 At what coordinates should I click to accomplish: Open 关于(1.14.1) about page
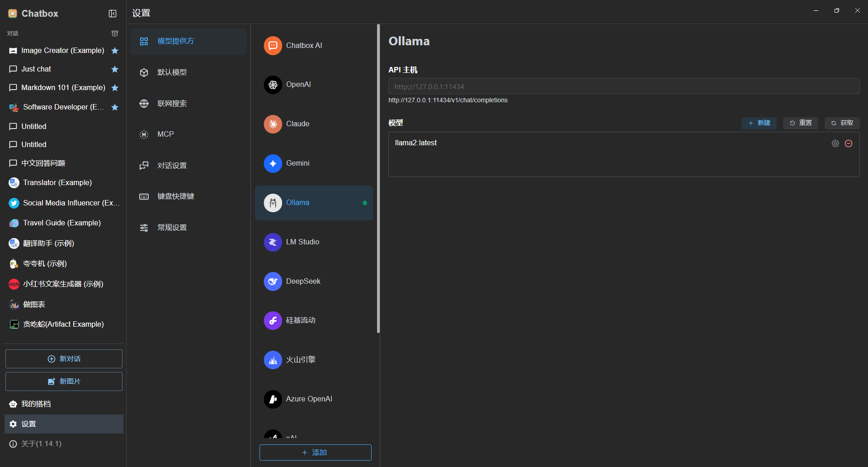(64, 444)
